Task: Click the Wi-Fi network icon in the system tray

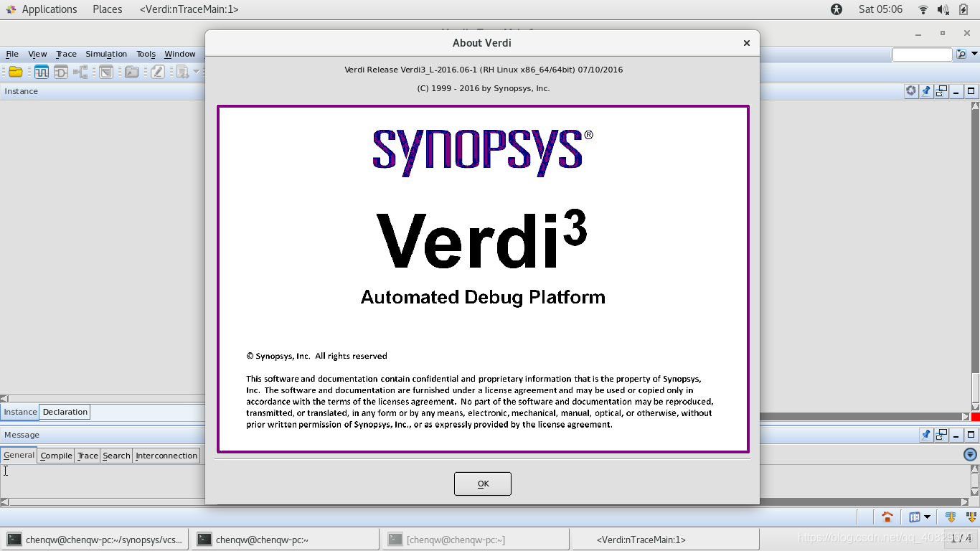Action: point(923,9)
